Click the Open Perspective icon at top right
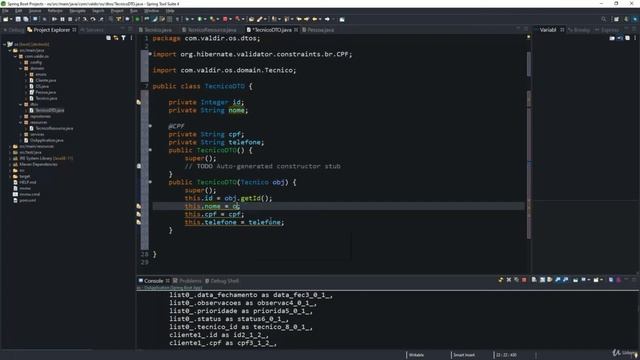 click(616, 19)
